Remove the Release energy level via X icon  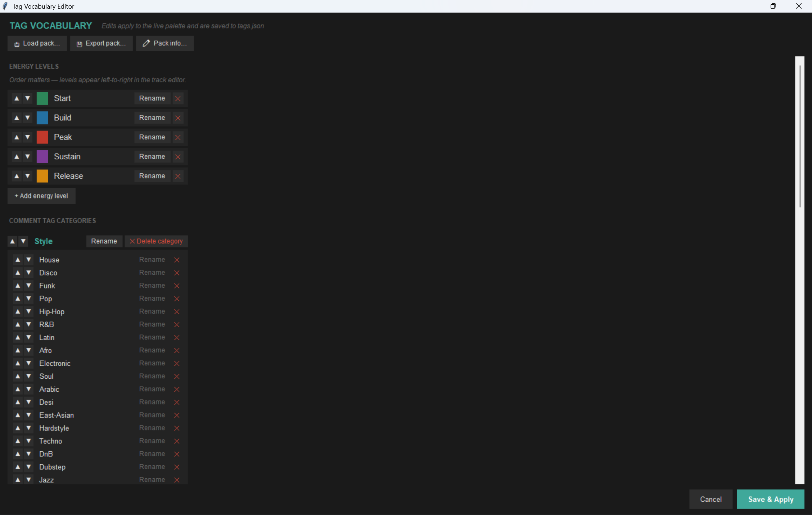point(178,176)
